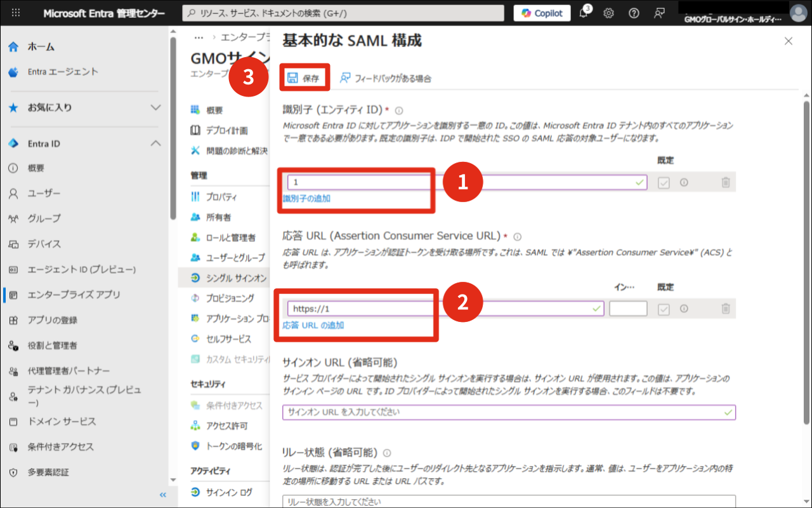This screenshot has width=812, height=508.
Task: Click the サインオン URL input field
Action: [x=509, y=412]
